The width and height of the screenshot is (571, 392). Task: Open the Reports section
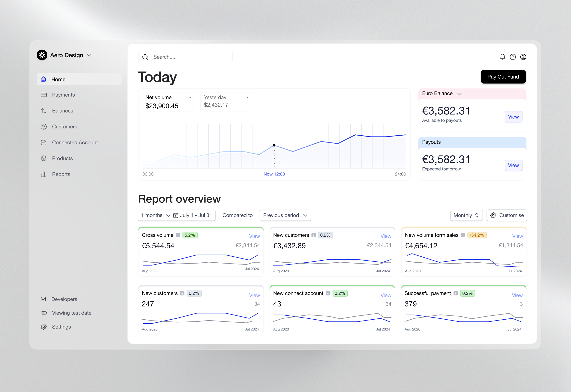tap(61, 174)
